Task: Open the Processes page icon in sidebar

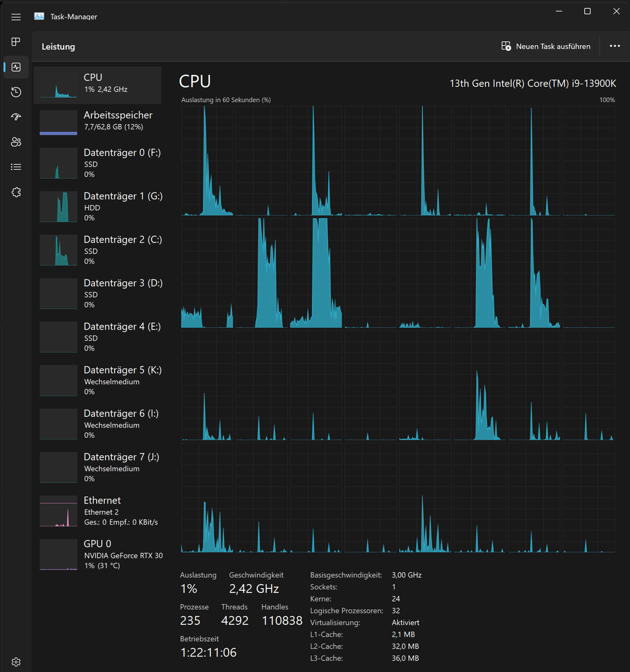Action: click(x=16, y=42)
